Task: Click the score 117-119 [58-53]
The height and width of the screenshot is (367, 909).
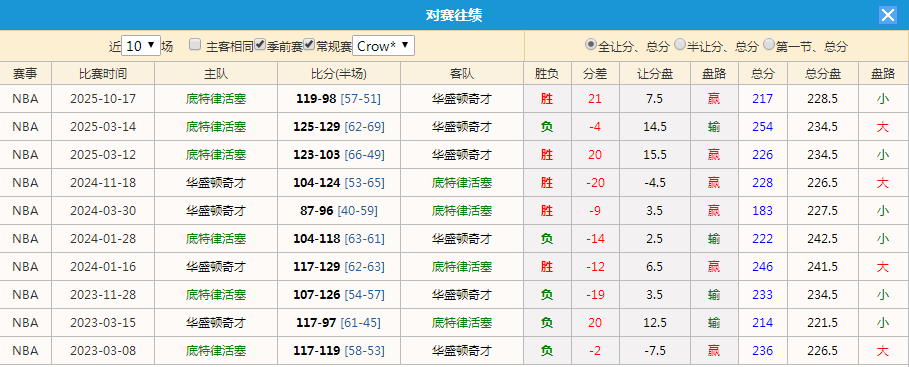Action: 339,350
